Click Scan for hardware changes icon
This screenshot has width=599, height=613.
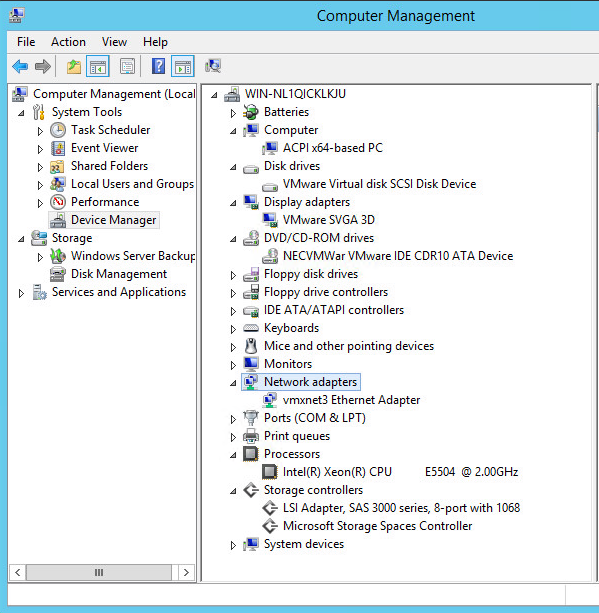213,66
